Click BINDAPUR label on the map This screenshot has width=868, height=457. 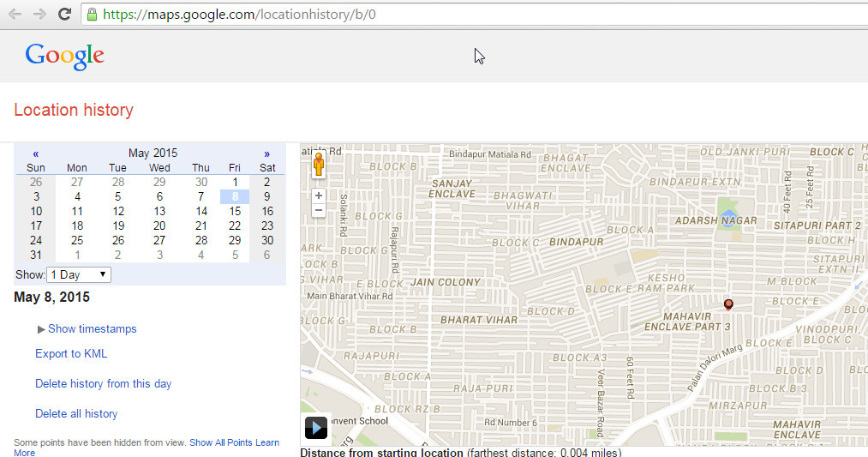click(x=577, y=242)
